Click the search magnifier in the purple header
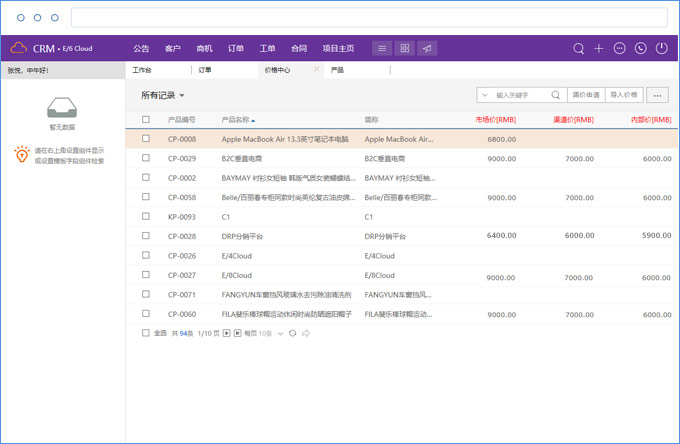The width and height of the screenshot is (680, 444). point(578,48)
